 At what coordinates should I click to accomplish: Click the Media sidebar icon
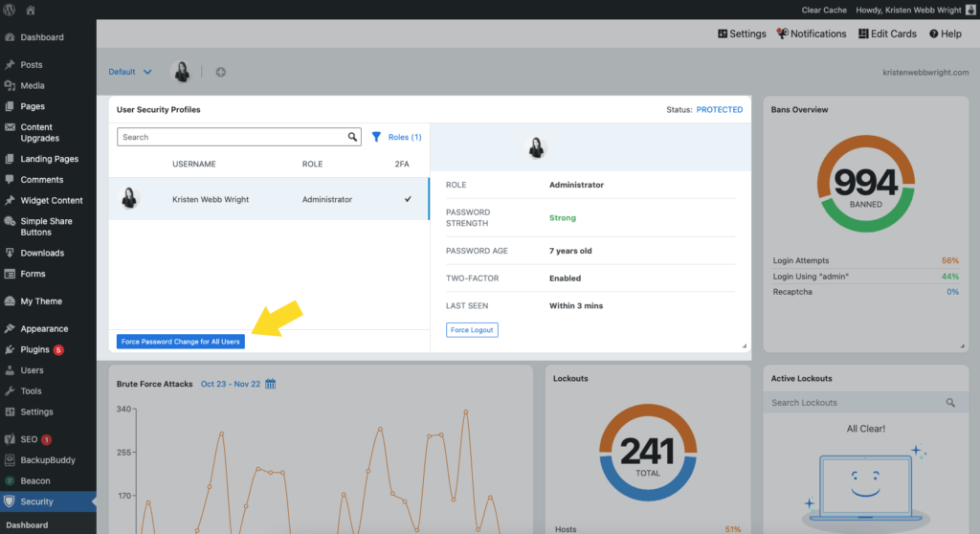(10, 85)
